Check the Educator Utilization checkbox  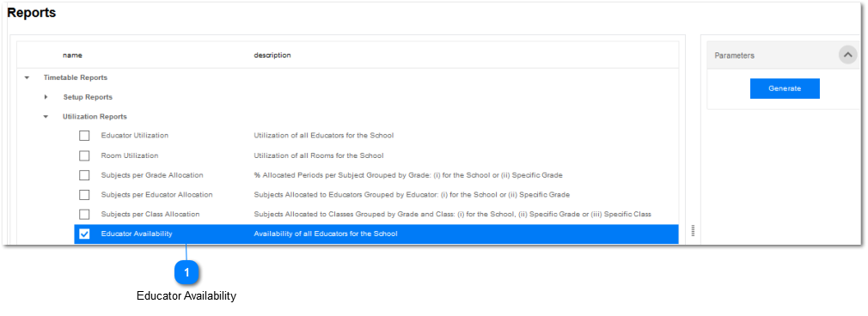click(x=84, y=136)
